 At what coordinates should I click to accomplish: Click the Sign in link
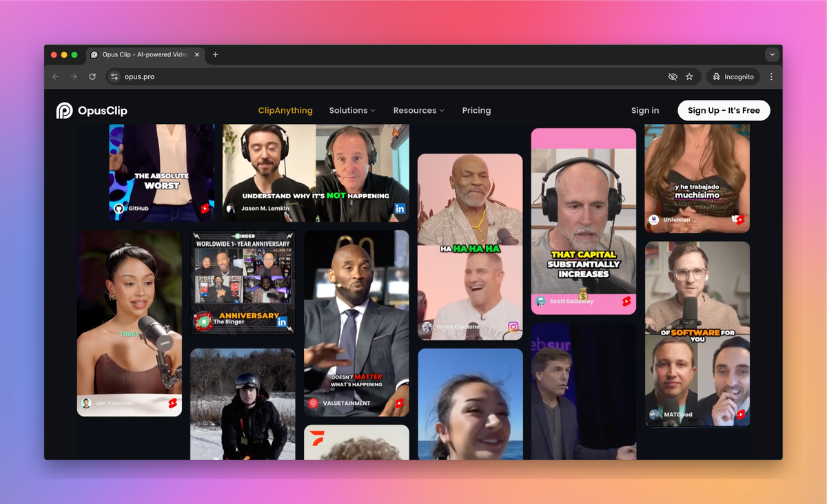point(645,110)
